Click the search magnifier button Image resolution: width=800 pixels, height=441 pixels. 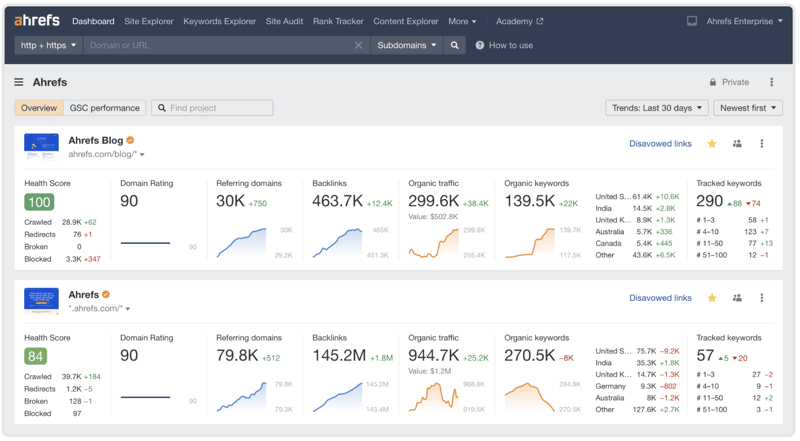pos(455,45)
